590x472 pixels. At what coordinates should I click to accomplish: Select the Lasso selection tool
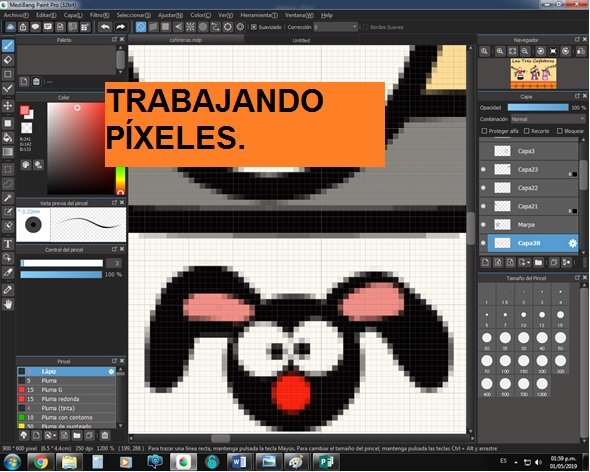coord(8,183)
